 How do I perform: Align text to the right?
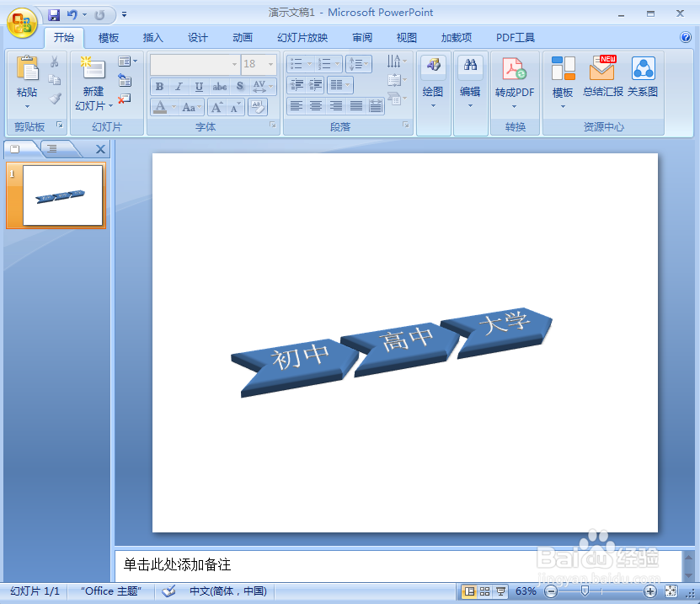point(336,106)
